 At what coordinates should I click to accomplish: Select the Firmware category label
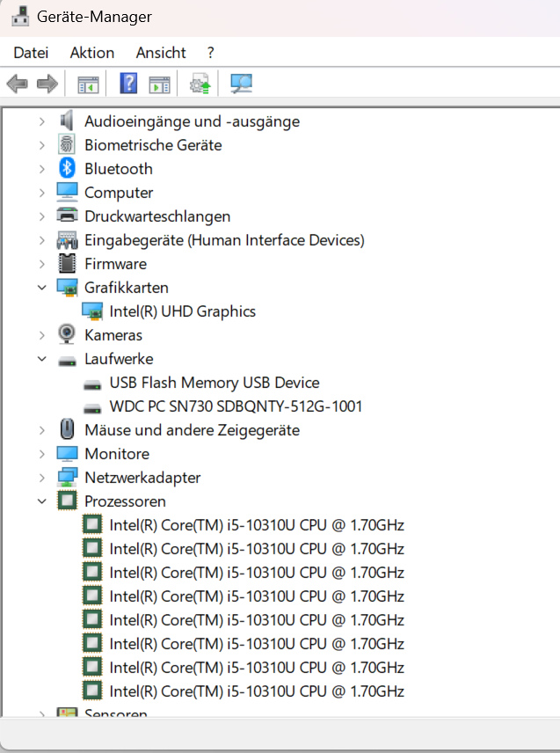pos(116,264)
